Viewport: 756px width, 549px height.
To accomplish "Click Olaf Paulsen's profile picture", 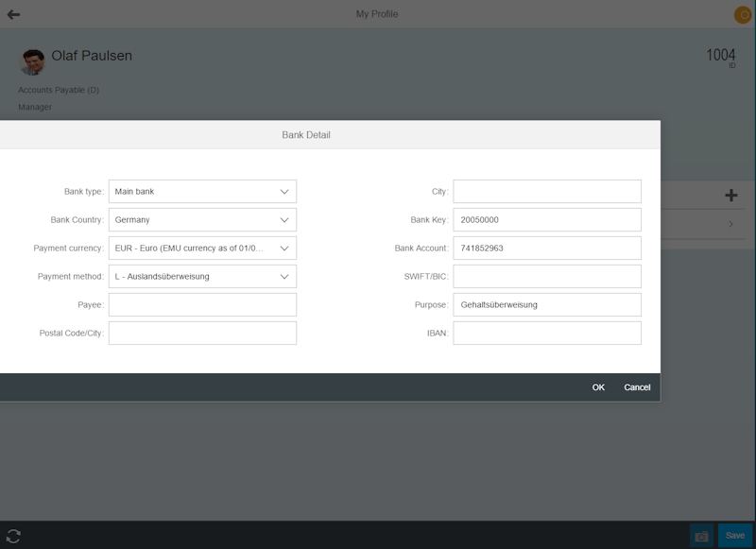I will (x=31, y=59).
